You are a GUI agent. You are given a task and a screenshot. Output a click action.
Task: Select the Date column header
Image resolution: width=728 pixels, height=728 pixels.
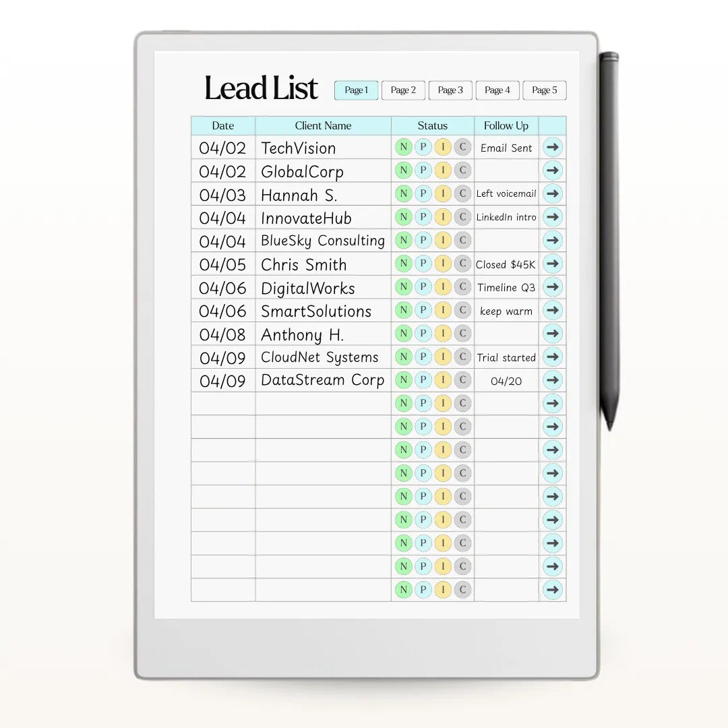(223, 126)
